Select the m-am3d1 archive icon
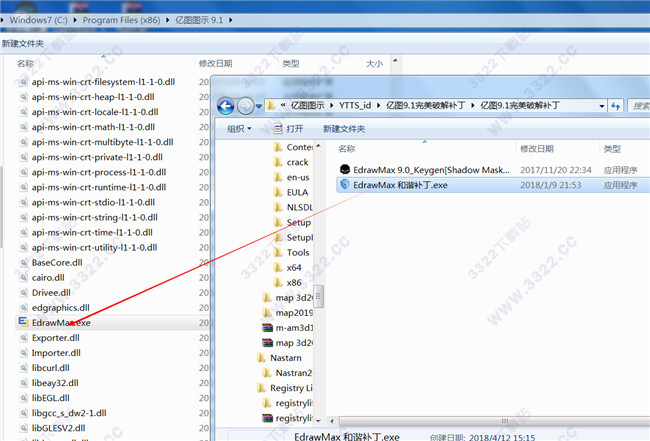The height and width of the screenshot is (441, 650). 267,327
